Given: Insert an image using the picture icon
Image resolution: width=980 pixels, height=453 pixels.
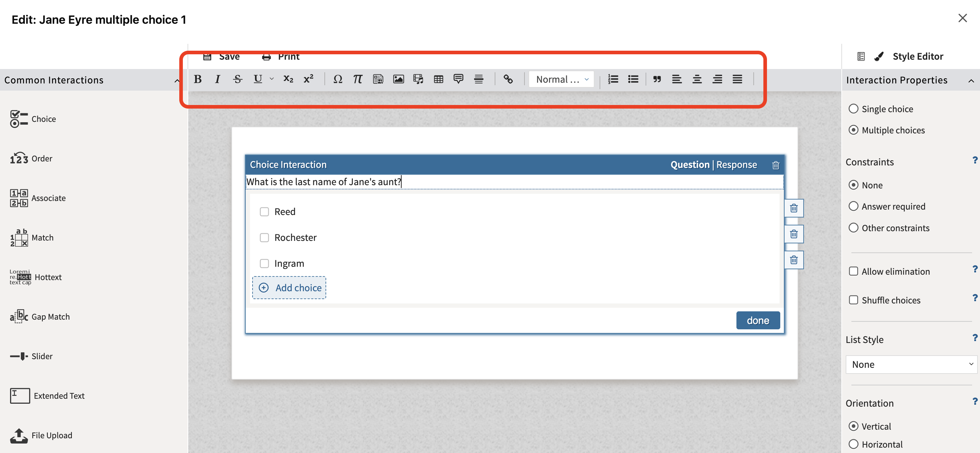Looking at the screenshot, I should click(x=398, y=79).
